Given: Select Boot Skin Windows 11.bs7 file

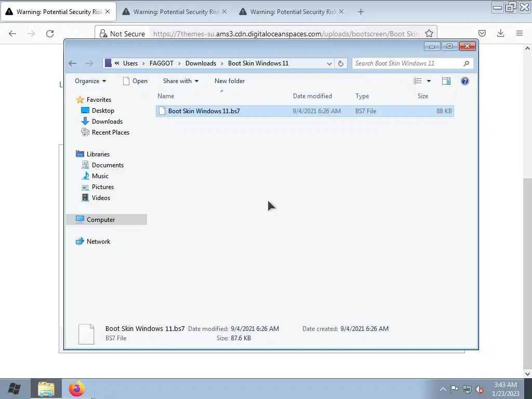Looking at the screenshot, I should pos(304,111).
